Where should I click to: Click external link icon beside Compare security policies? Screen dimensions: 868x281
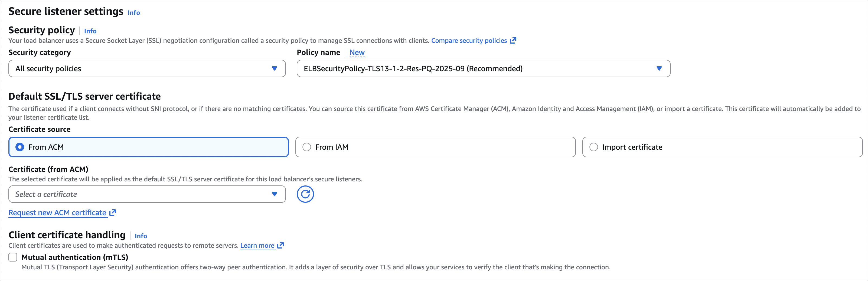click(x=513, y=40)
